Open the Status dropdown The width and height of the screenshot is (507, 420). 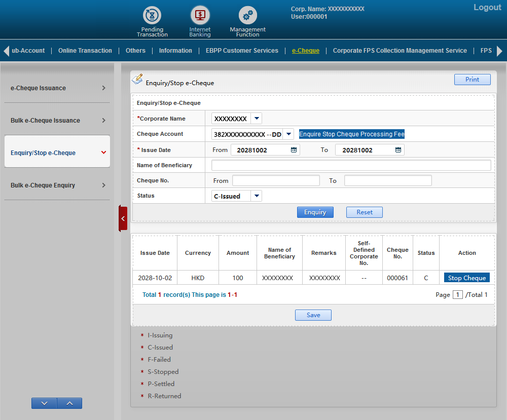[x=257, y=196]
